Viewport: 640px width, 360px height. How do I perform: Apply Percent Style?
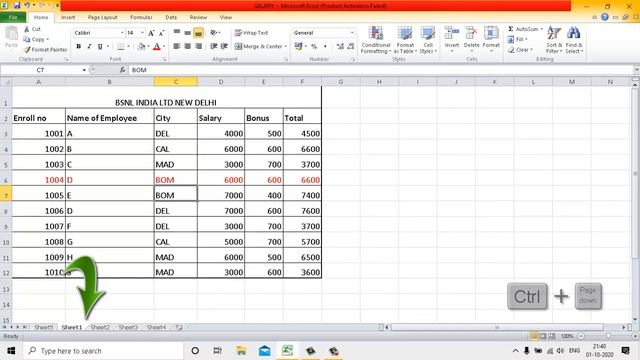(x=314, y=47)
